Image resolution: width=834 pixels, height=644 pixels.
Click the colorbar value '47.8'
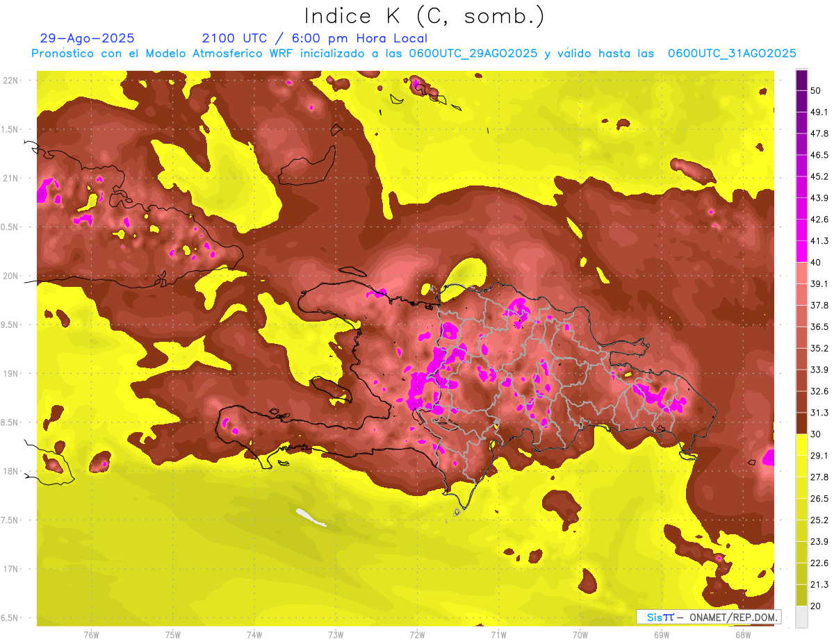(x=819, y=133)
